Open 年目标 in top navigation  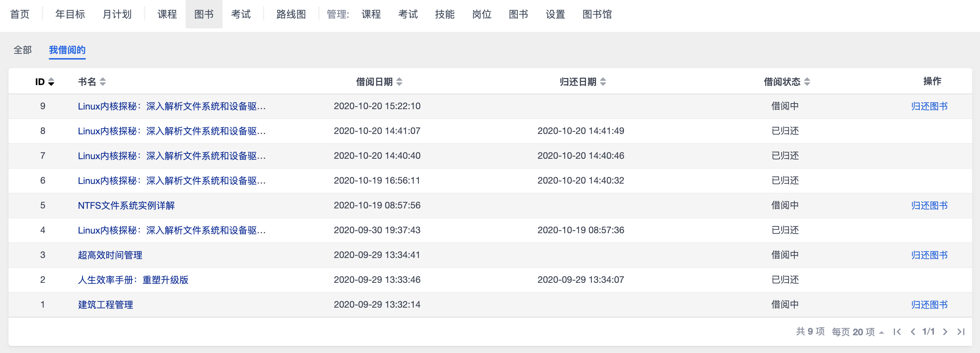coord(70,15)
